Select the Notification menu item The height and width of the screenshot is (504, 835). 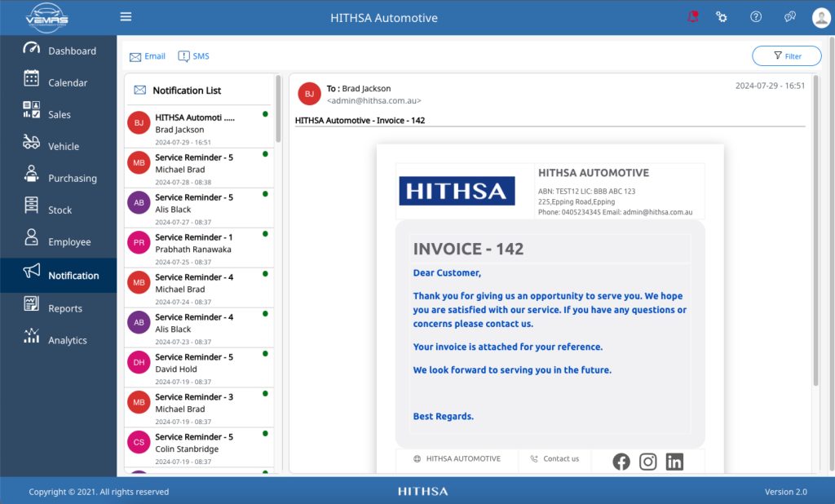tap(59, 276)
